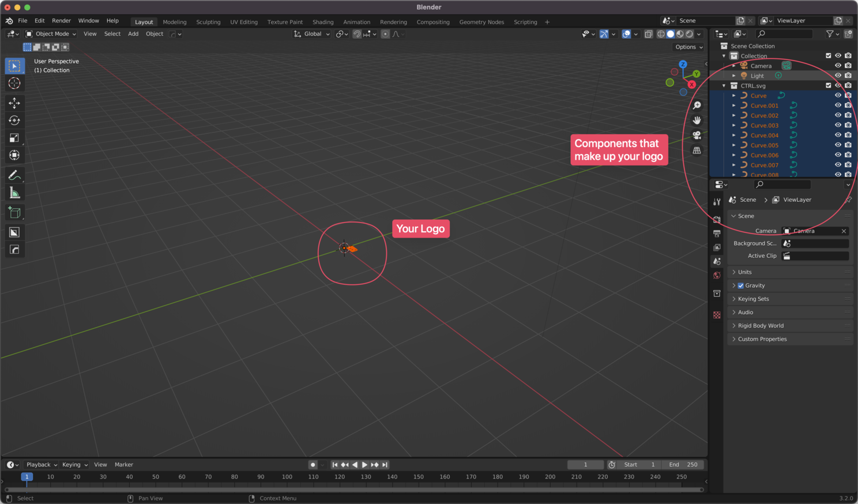858x504 pixels.
Task: Activate the Move tool
Action: tap(14, 103)
